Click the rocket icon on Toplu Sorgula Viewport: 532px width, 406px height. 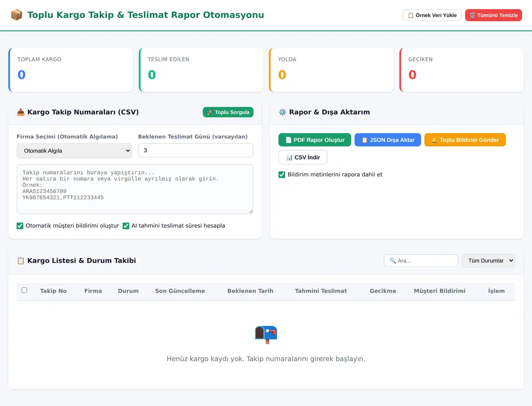point(210,112)
